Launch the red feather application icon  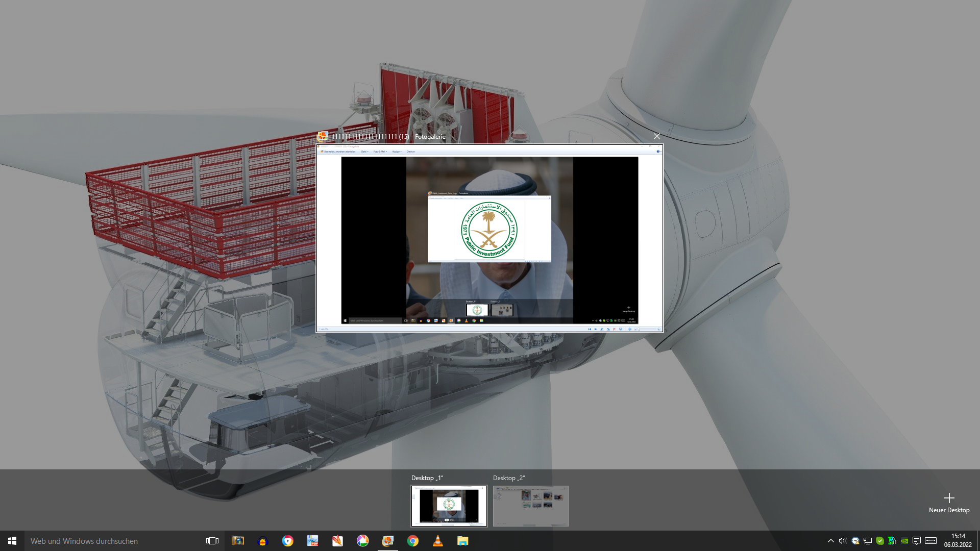(x=337, y=541)
